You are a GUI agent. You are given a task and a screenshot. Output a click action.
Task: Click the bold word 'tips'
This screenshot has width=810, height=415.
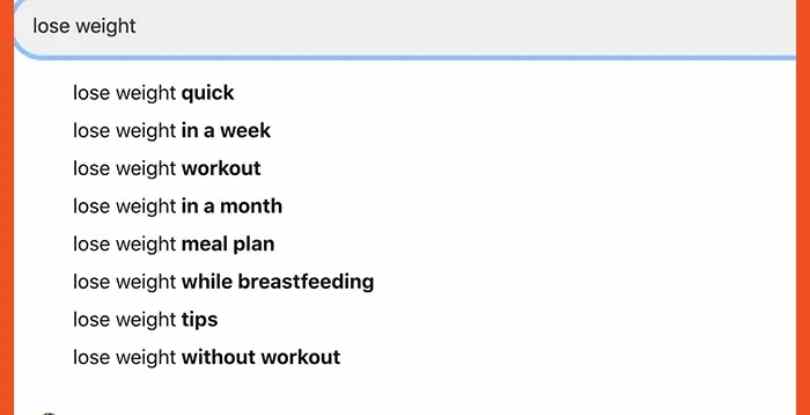click(199, 319)
